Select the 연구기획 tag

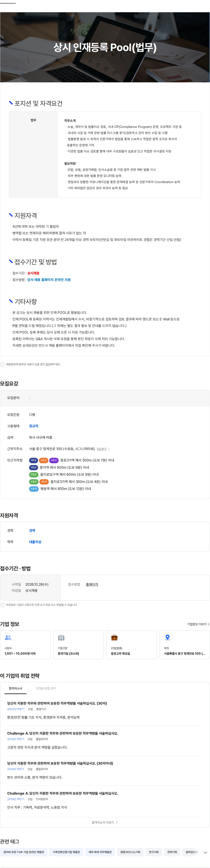coord(154,852)
